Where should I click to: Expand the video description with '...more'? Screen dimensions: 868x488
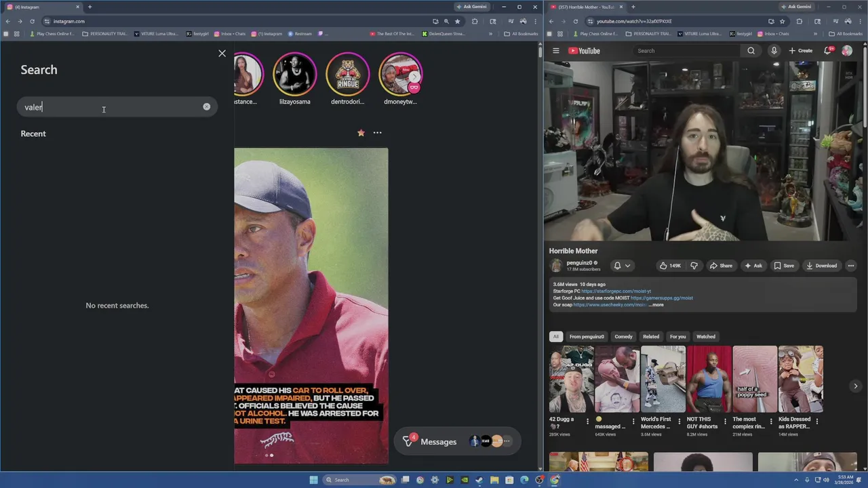pos(656,305)
